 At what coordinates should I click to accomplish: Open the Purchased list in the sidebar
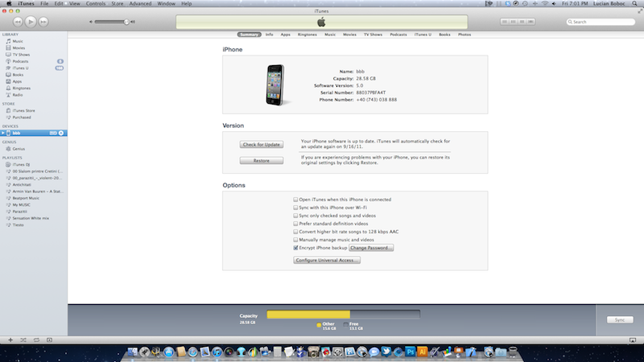(22, 117)
